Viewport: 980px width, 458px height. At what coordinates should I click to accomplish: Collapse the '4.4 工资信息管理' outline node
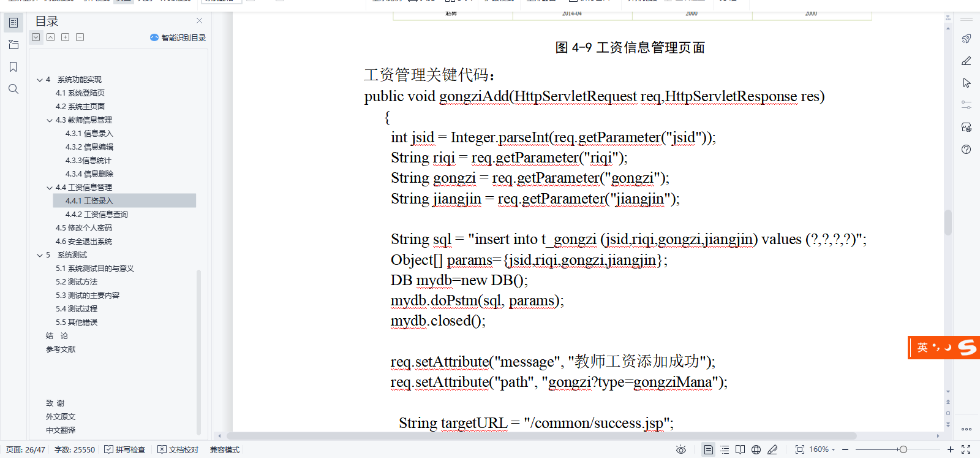[x=50, y=188]
